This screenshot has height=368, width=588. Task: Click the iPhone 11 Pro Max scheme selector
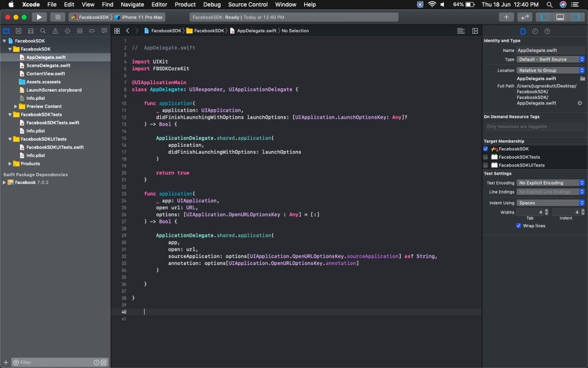click(x=141, y=17)
